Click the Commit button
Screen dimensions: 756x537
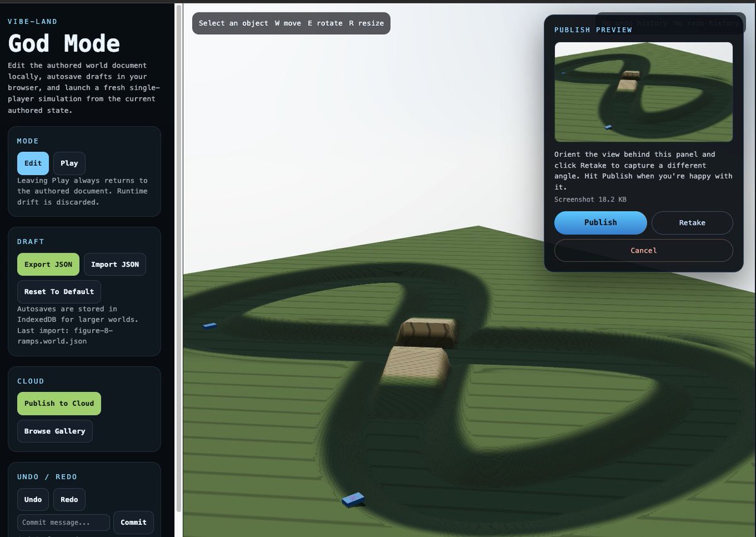(x=134, y=523)
